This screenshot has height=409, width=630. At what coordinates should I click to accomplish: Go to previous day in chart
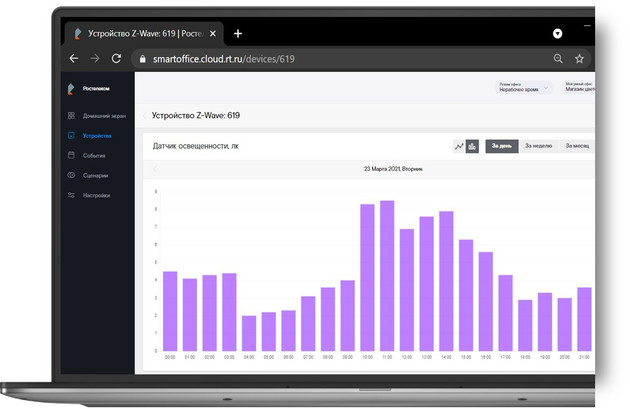click(156, 170)
